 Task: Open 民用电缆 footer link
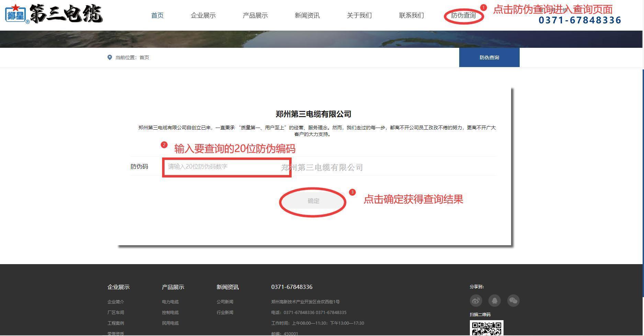pos(170,323)
